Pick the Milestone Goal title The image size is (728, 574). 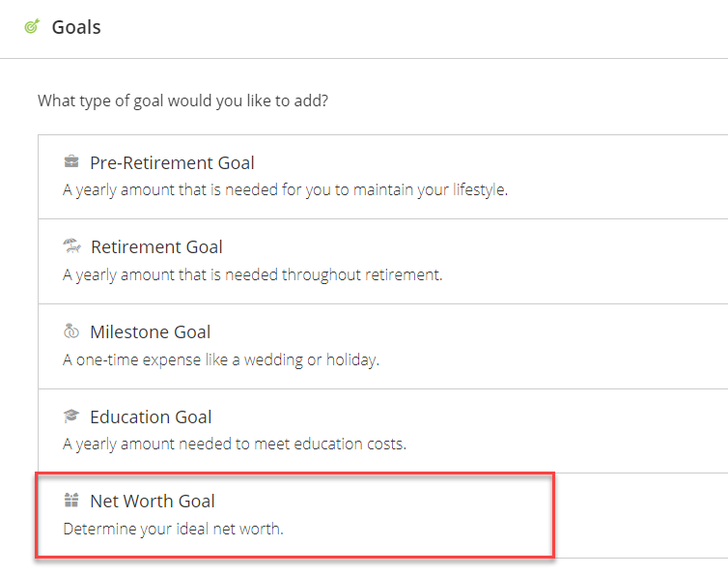pyautogui.click(x=150, y=332)
